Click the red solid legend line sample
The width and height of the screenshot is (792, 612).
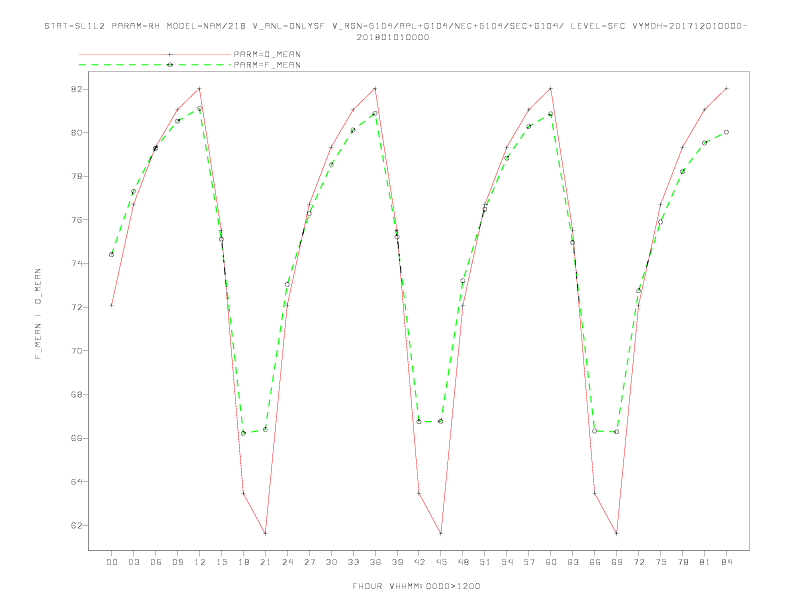click(155, 54)
